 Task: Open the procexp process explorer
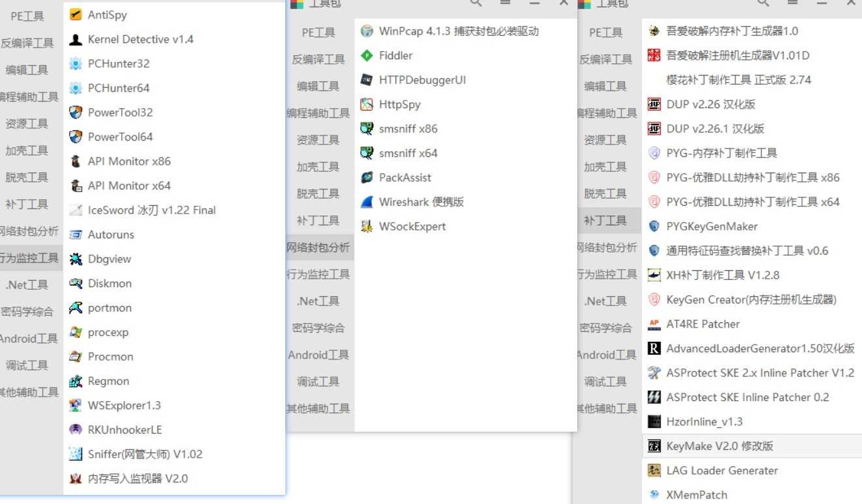tap(106, 332)
